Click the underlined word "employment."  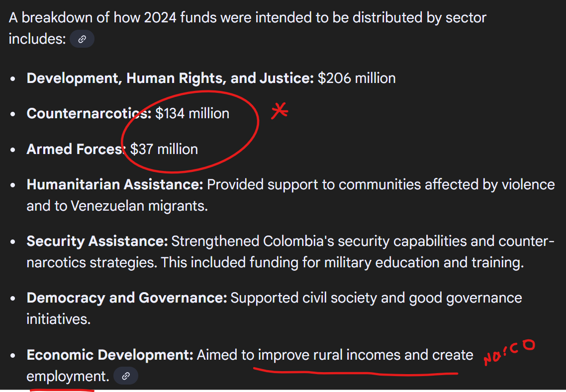(68, 376)
